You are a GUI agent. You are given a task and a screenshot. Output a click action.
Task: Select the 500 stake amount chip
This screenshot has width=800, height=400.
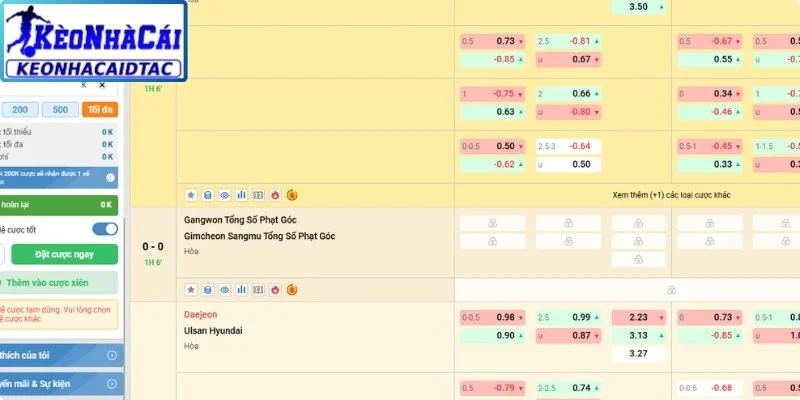[60, 110]
